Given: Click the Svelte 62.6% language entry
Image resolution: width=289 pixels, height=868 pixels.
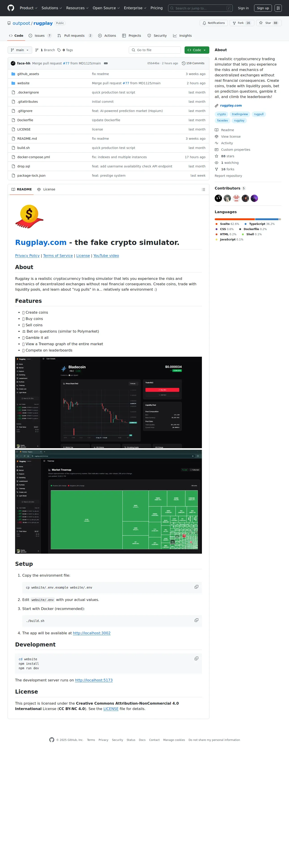Looking at the screenshot, I should (227, 224).
